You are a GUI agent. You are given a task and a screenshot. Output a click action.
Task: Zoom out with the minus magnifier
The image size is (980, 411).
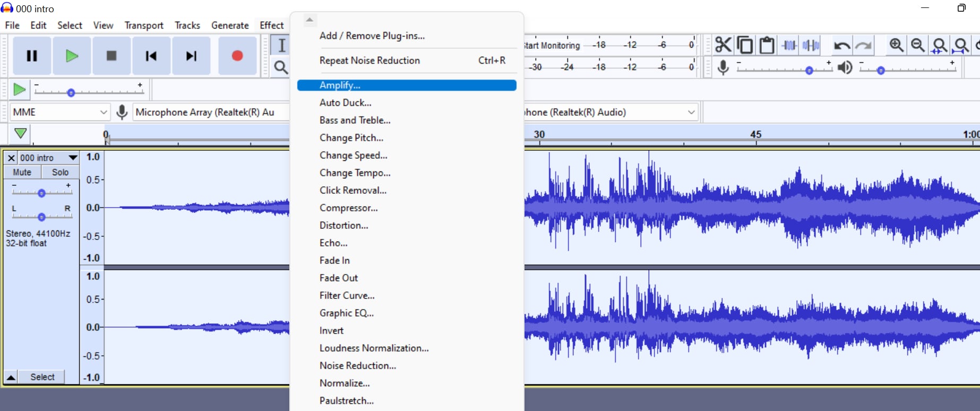918,45
